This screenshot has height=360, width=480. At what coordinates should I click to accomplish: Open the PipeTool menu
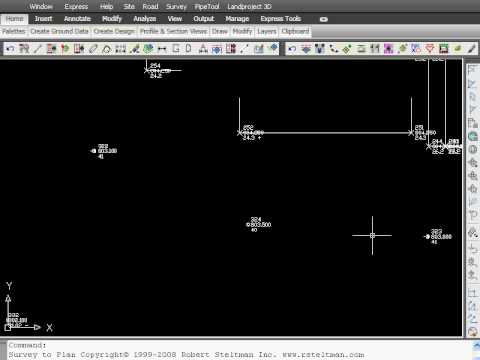click(x=207, y=6)
